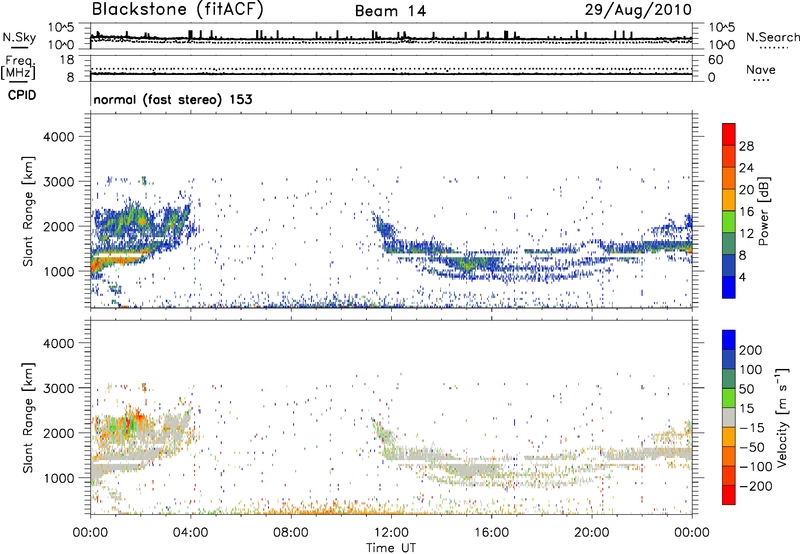Click the 'Freq. [MHz]' axis label
Image resolution: width=800 pixels, height=554 pixels.
pyautogui.click(x=18, y=67)
